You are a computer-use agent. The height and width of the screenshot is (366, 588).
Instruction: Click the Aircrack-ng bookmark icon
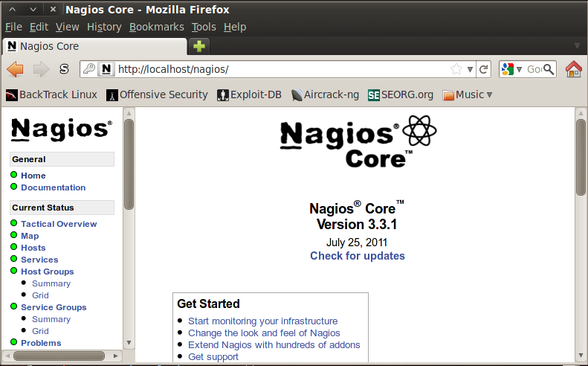[297, 95]
